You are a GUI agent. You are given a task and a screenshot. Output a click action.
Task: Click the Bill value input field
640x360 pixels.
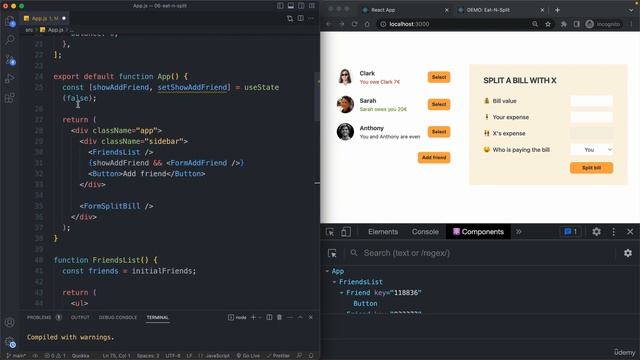591,101
